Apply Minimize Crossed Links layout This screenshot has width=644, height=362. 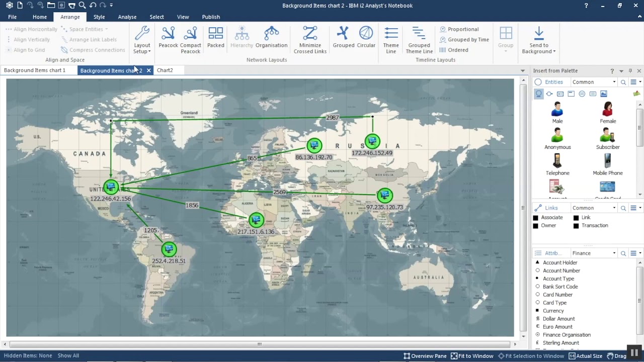tap(310, 40)
